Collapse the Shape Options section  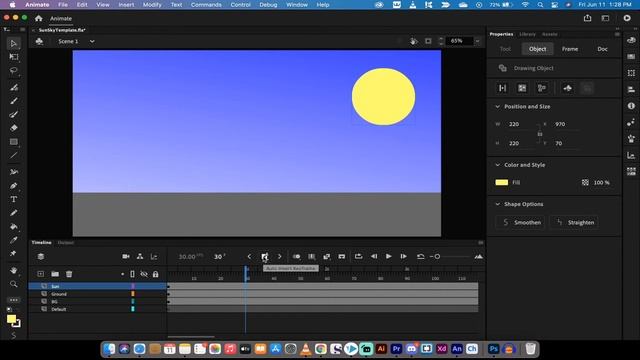pyautogui.click(x=497, y=204)
